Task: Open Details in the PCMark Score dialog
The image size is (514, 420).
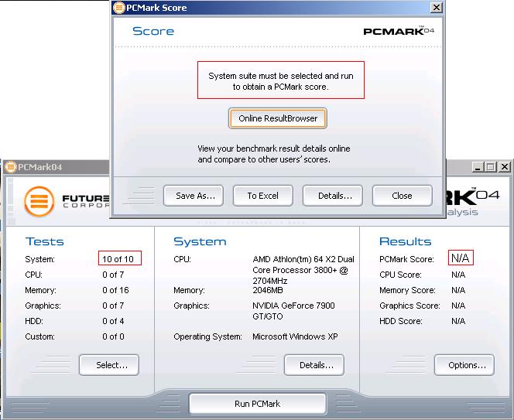Action: tap(332, 196)
